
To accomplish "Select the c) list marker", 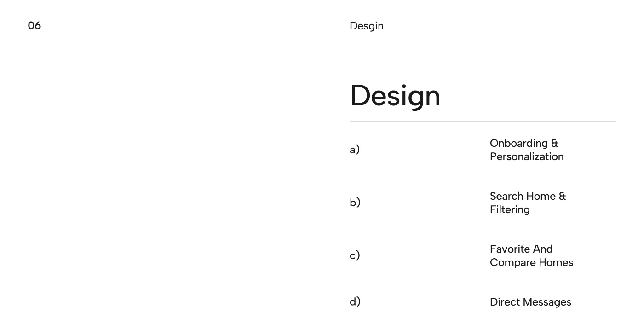I will (x=355, y=255).
